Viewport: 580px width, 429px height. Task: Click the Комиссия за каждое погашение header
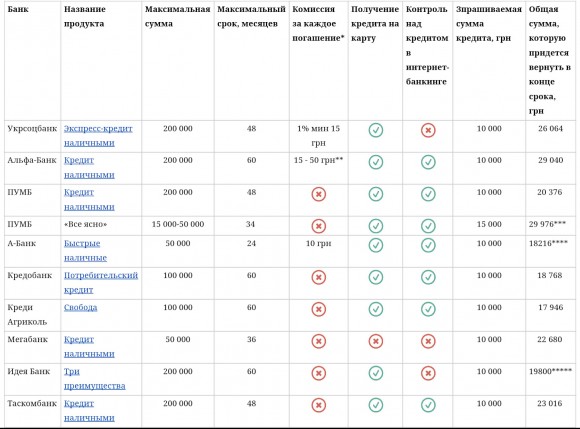318,23
